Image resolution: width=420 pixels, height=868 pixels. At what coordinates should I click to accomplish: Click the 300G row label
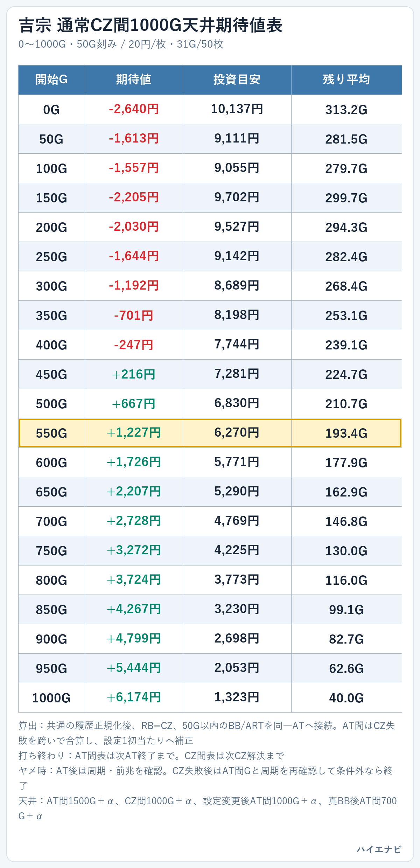tap(51, 286)
